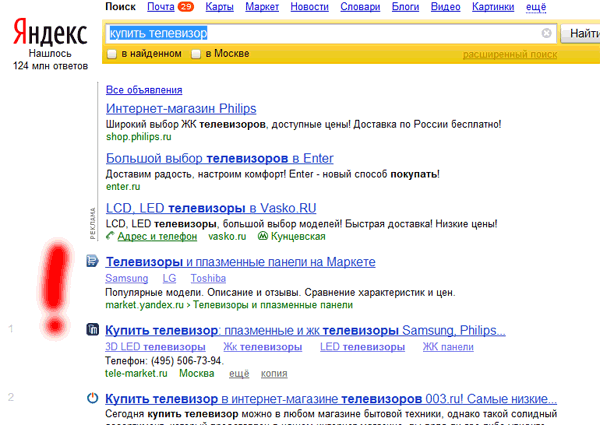Click the Найти search button
Screen dimensions: 600x425
coord(580,34)
